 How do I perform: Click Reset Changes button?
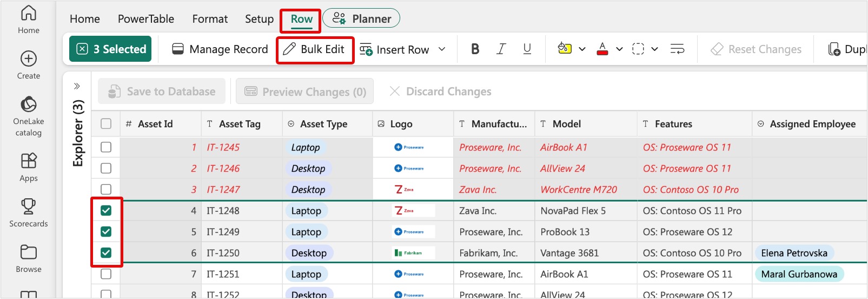pos(756,49)
